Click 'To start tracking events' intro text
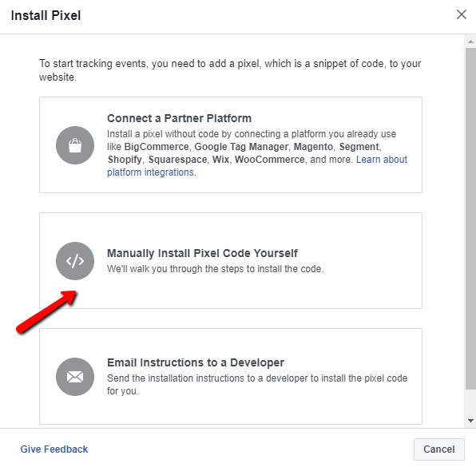This screenshot has height=467, width=476. coord(230,70)
